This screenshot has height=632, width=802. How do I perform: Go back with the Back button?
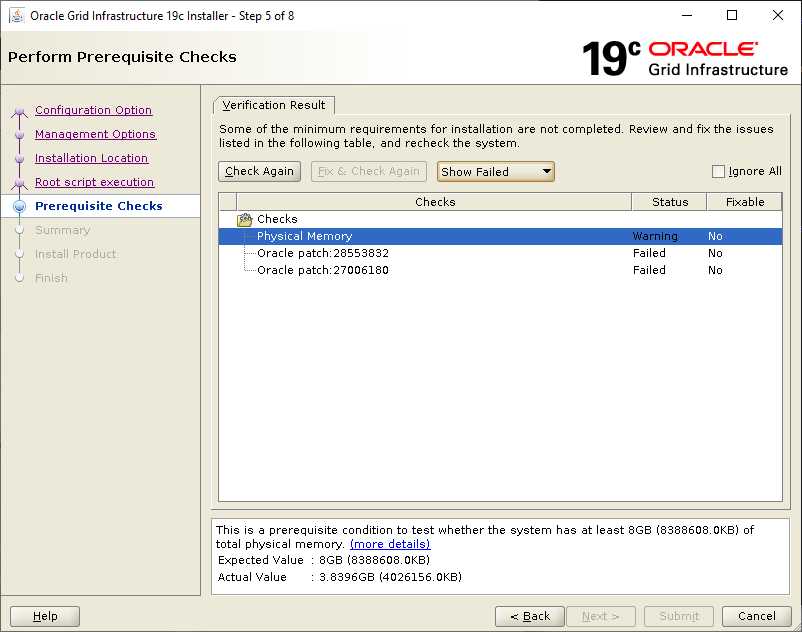tap(530, 616)
